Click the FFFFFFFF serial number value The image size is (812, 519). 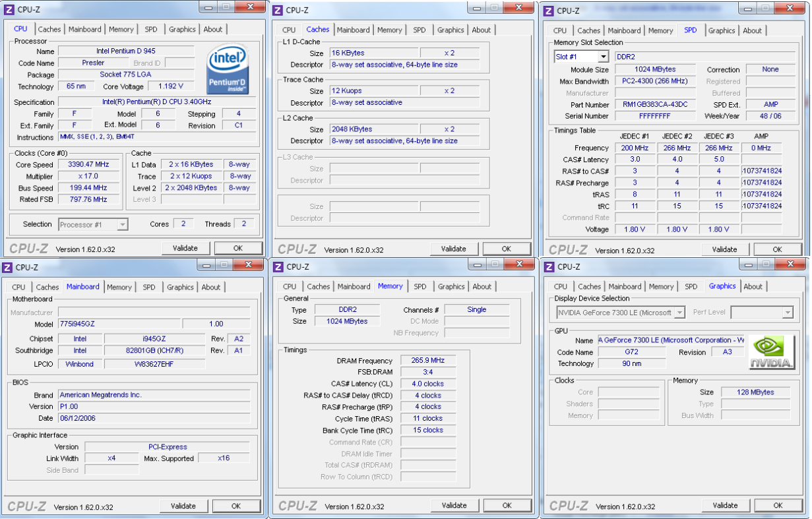coord(655,115)
